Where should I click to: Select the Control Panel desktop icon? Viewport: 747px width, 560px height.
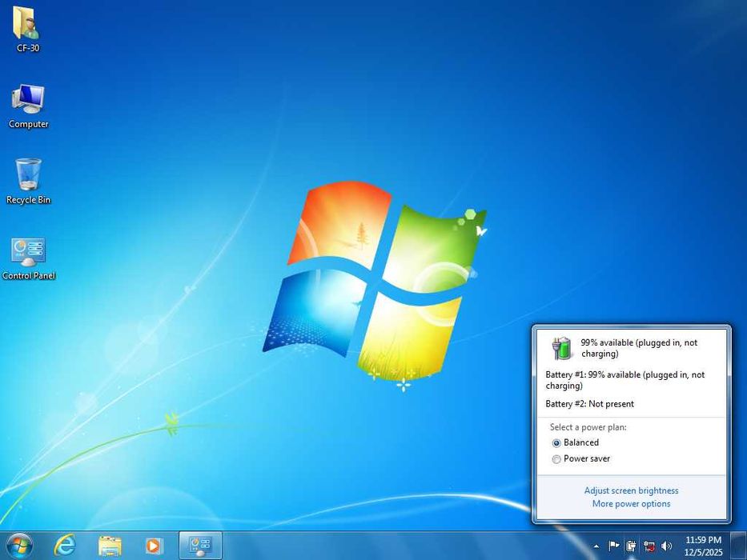pyautogui.click(x=29, y=258)
